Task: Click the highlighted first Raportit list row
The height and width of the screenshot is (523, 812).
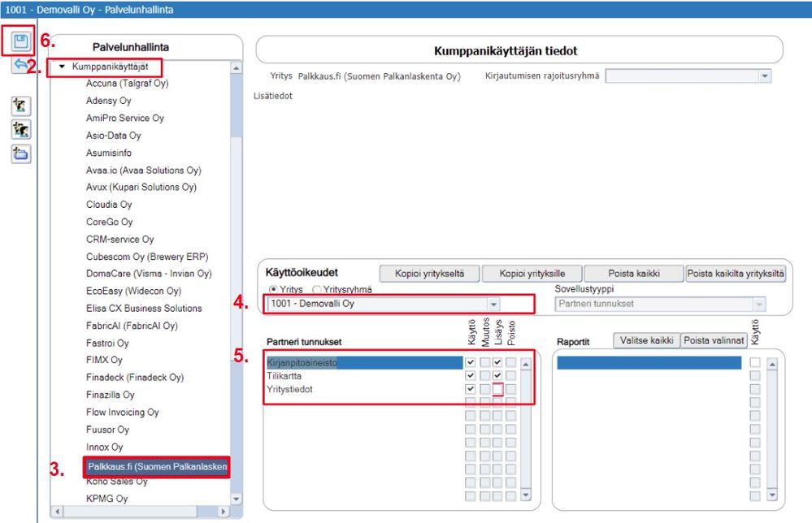Action: (x=649, y=363)
